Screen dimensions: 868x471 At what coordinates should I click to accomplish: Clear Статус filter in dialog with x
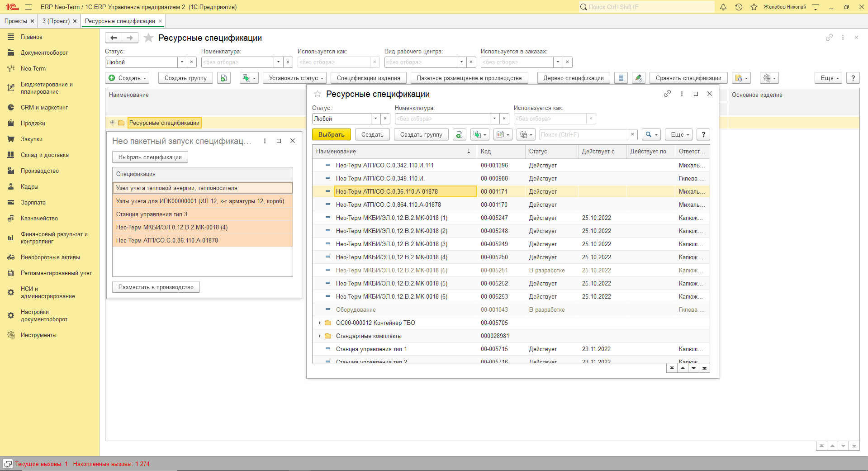point(385,119)
